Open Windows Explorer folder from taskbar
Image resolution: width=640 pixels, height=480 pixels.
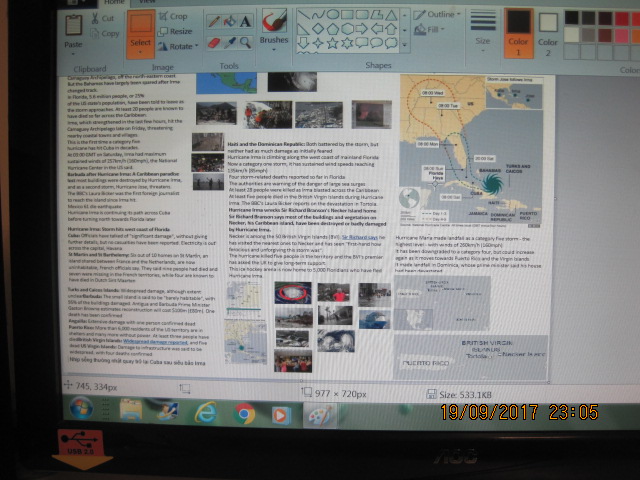click(x=131, y=409)
